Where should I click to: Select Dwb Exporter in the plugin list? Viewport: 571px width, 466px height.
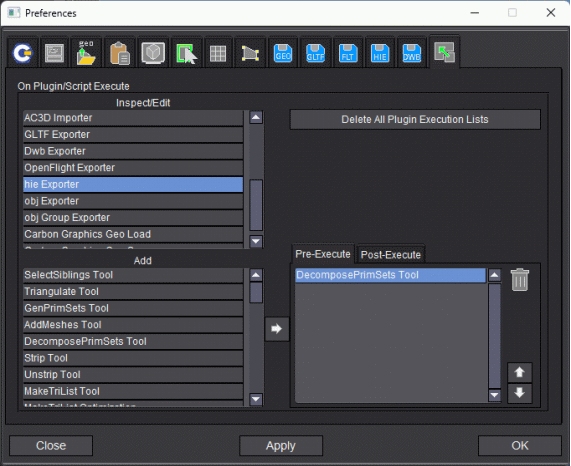click(x=133, y=151)
